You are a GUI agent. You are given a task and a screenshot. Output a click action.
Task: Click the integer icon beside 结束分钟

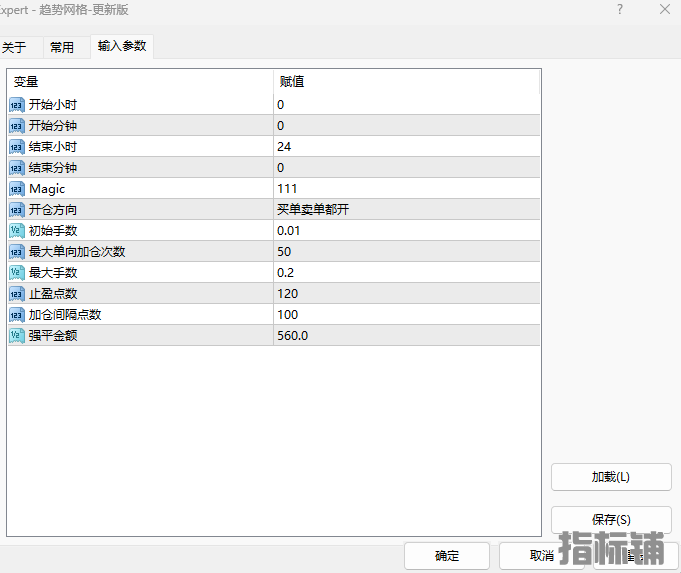coord(17,168)
